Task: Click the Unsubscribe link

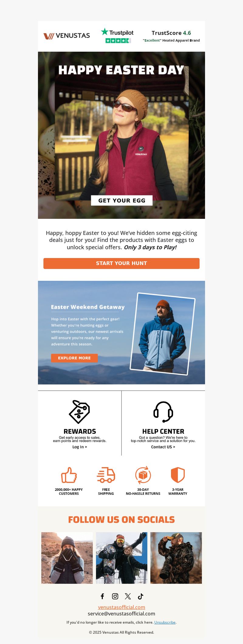Action: (165, 622)
